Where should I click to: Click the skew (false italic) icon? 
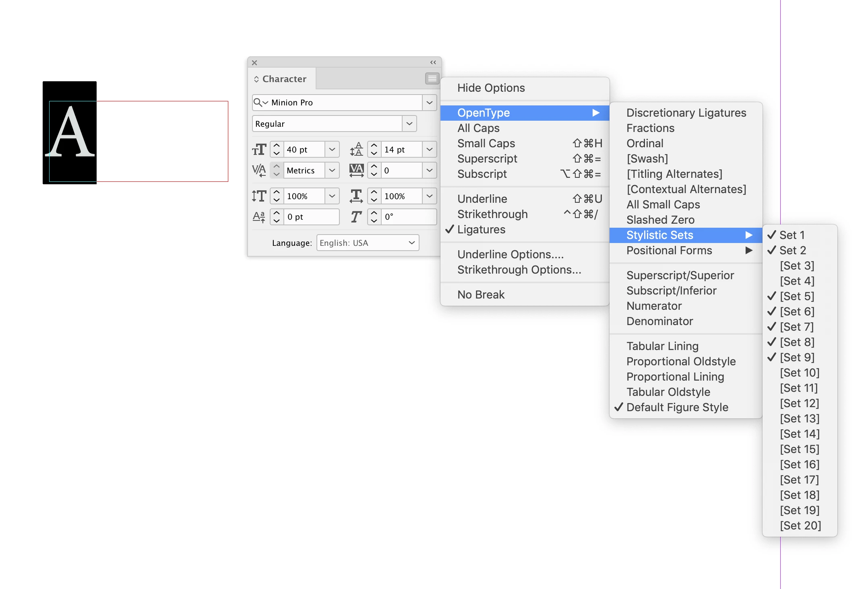pos(356,217)
